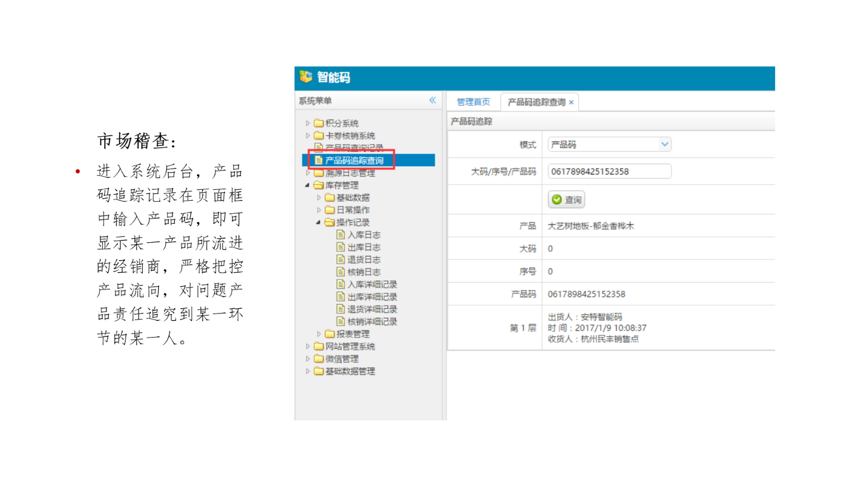Open 出库详细记录 via its document icon
The height and width of the screenshot is (478, 868).
(x=341, y=296)
